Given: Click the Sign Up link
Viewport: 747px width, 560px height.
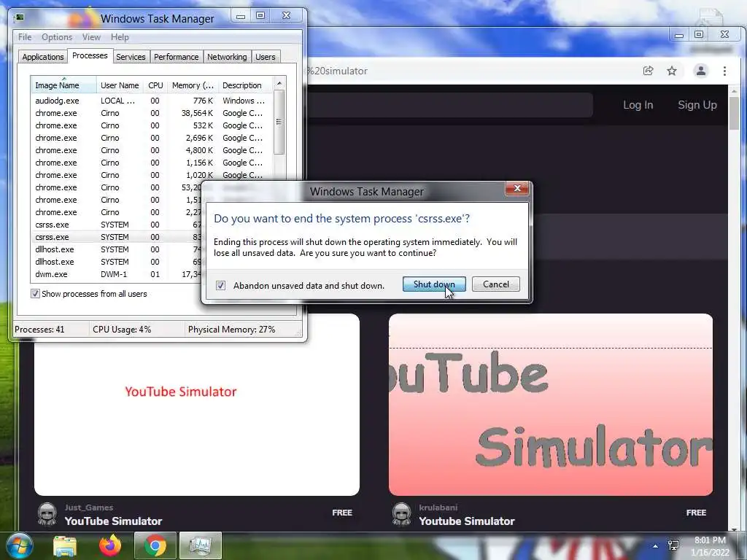Looking at the screenshot, I should pyautogui.click(x=697, y=105).
